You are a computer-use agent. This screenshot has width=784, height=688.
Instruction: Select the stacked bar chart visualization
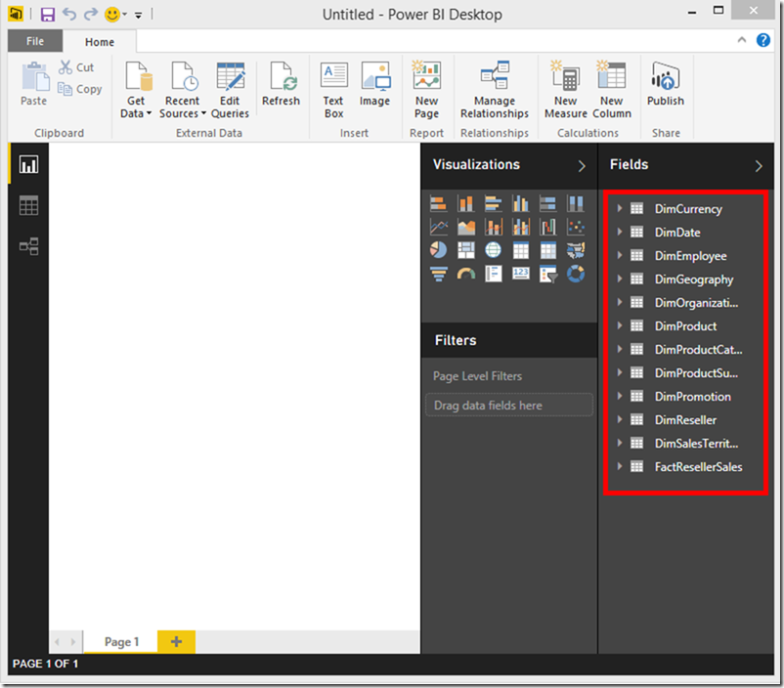tap(439, 203)
